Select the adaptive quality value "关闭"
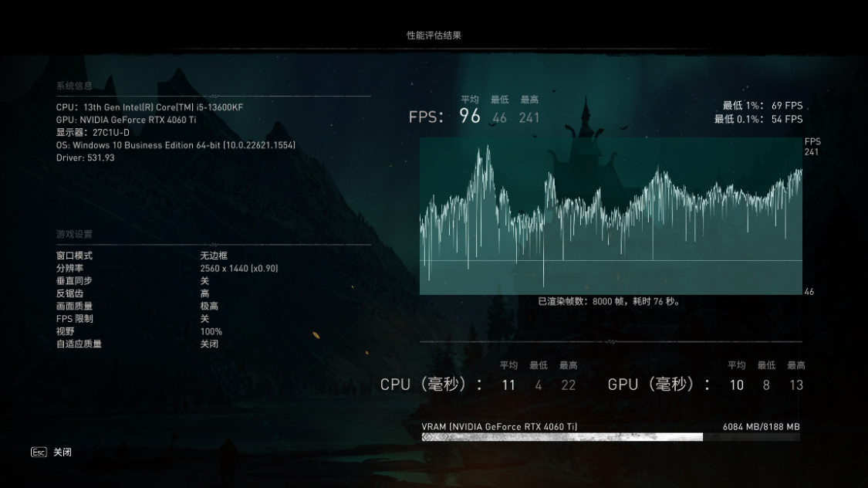The height and width of the screenshot is (488, 868). point(209,344)
